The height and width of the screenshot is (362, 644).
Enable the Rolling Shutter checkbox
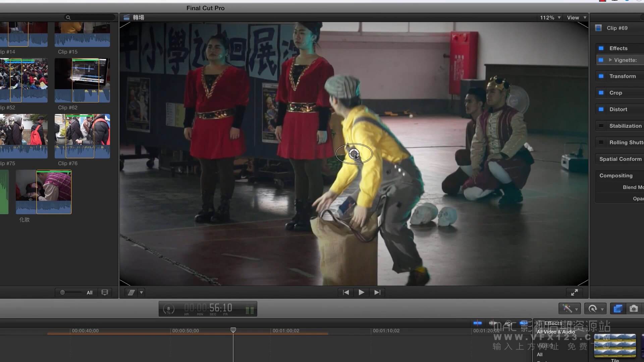(601, 142)
